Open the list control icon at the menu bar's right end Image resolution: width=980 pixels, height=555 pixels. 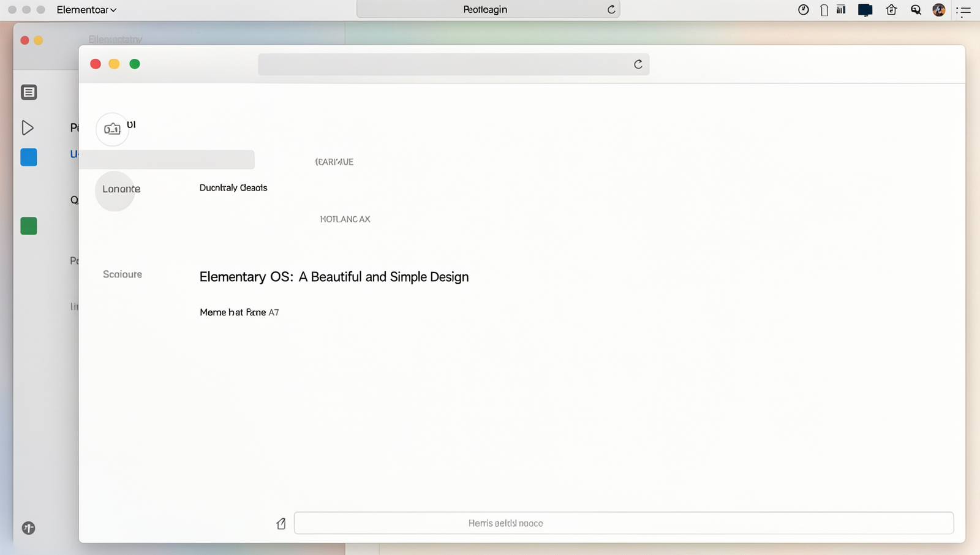point(964,10)
